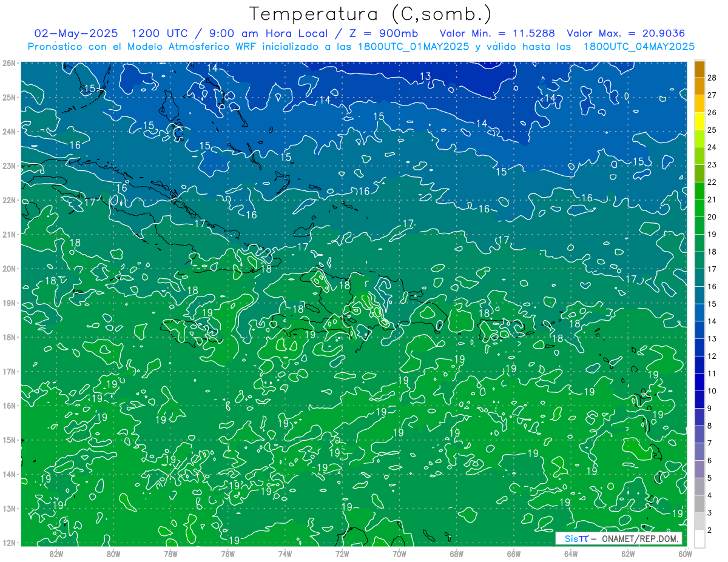
Task: Click the "25N" latitude axis label
Action: pyautogui.click(x=9, y=97)
